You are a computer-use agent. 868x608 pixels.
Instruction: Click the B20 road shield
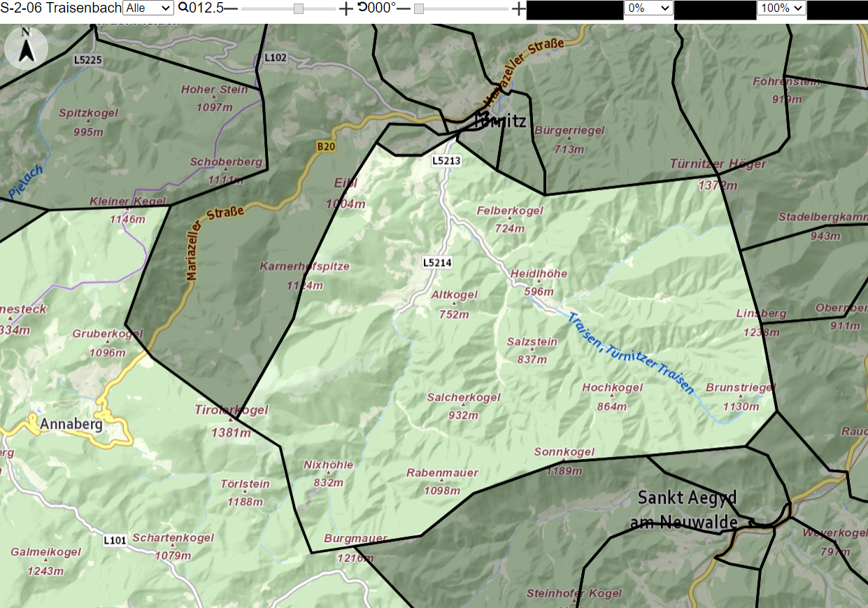(326, 147)
